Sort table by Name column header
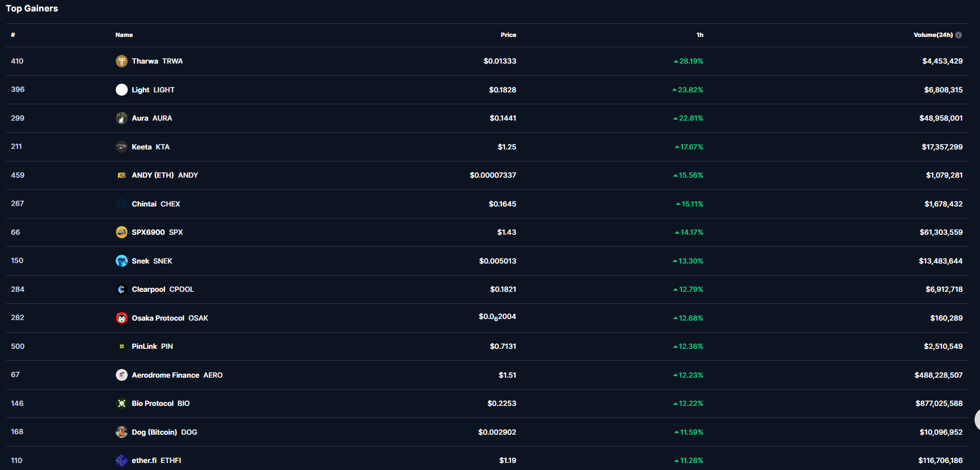 click(x=124, y=35)
